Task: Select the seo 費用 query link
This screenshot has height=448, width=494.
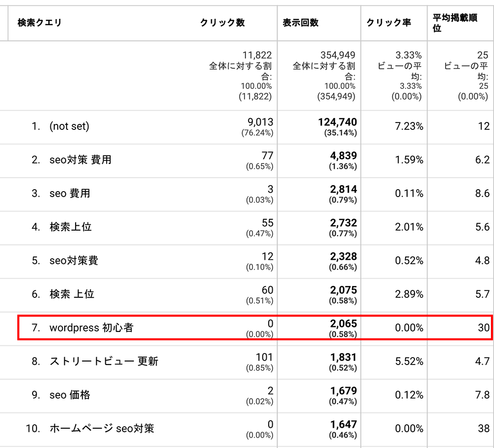Action: pos(70,194)
